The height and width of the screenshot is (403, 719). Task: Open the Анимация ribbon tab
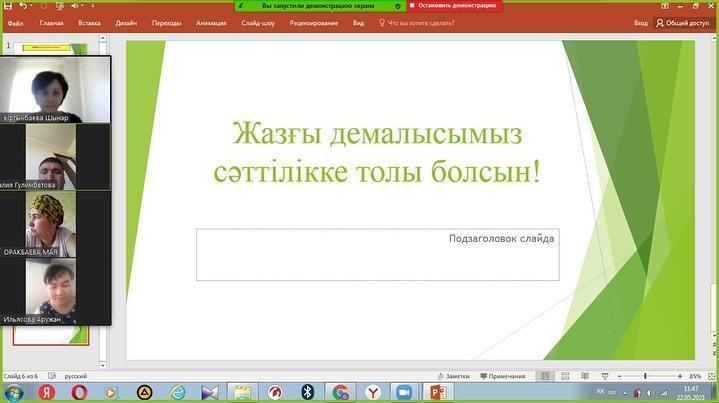pos(211,23)
